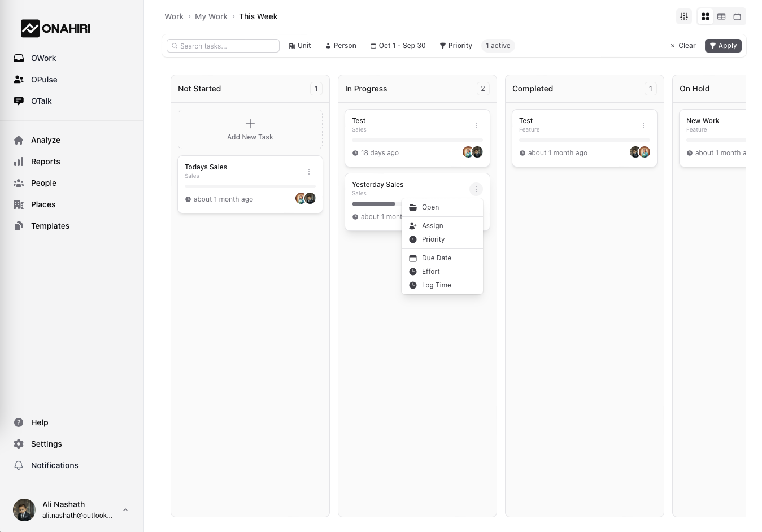Switch to calendar view
The width and height of the screenshot is (762, 532).
[x=737, y=16]
